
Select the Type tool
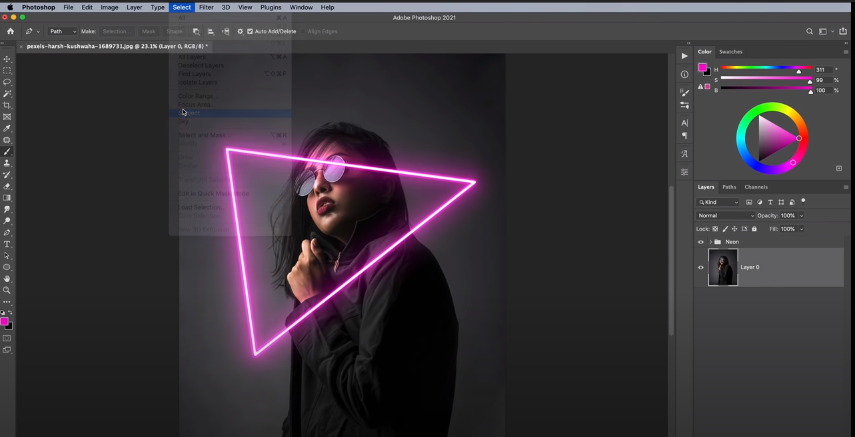tap(7, 244)
